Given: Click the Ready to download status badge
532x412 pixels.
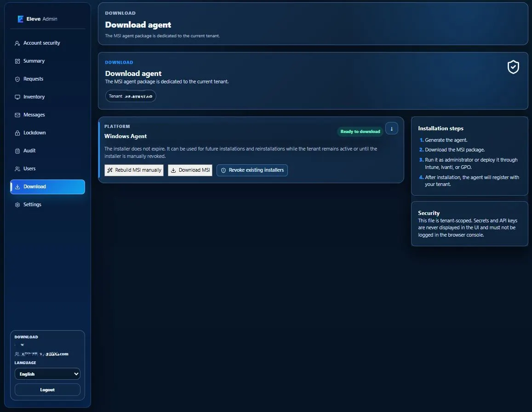Looking at the screenshot, I should tap(360, 132).
